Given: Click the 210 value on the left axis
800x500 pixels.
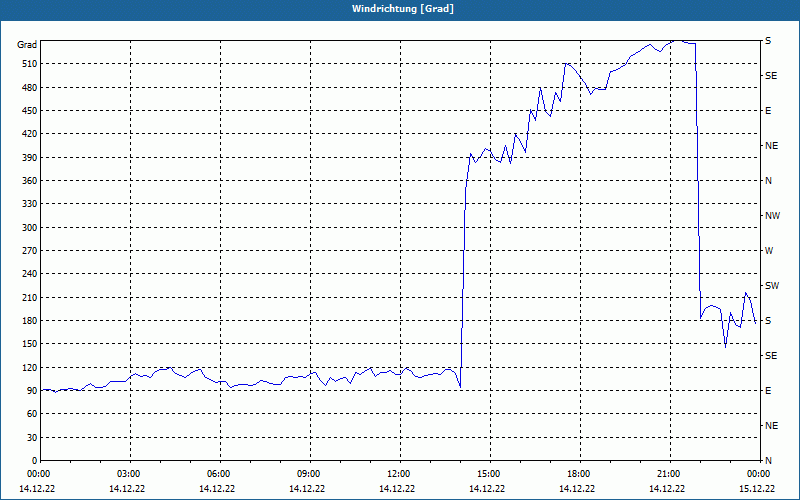Looking at the screenshot, I should tap(30, 297).
